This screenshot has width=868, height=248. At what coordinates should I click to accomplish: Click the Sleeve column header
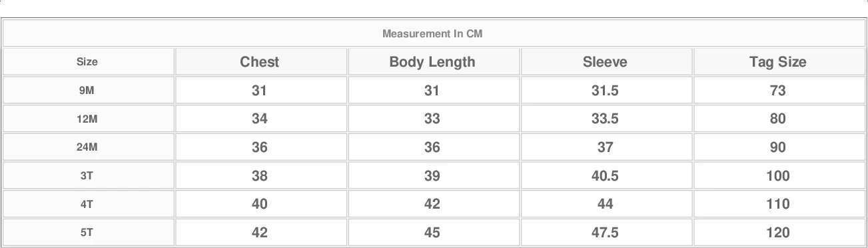point(605,62)
